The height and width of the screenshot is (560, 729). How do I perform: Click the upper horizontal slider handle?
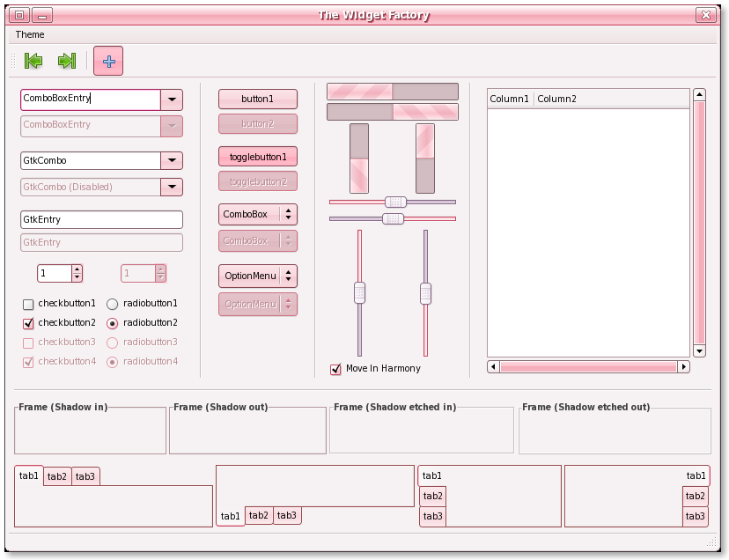click(x=395, y=202)
